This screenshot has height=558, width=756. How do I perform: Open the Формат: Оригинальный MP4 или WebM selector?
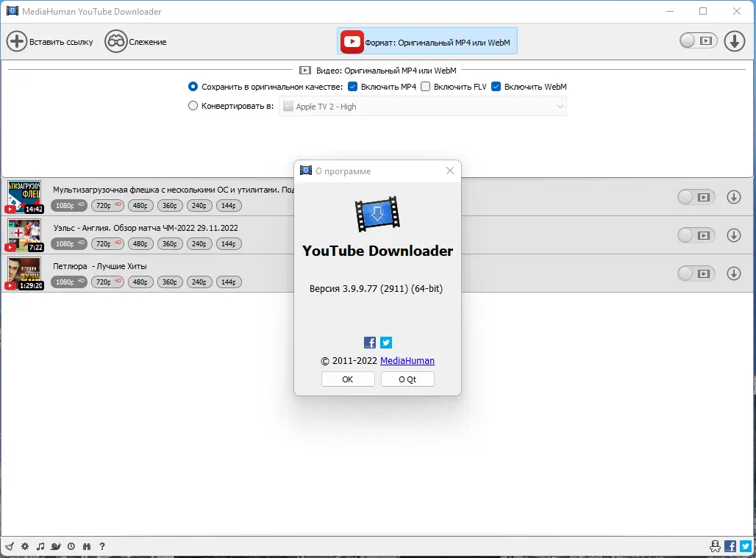click(x=427, y=41)
